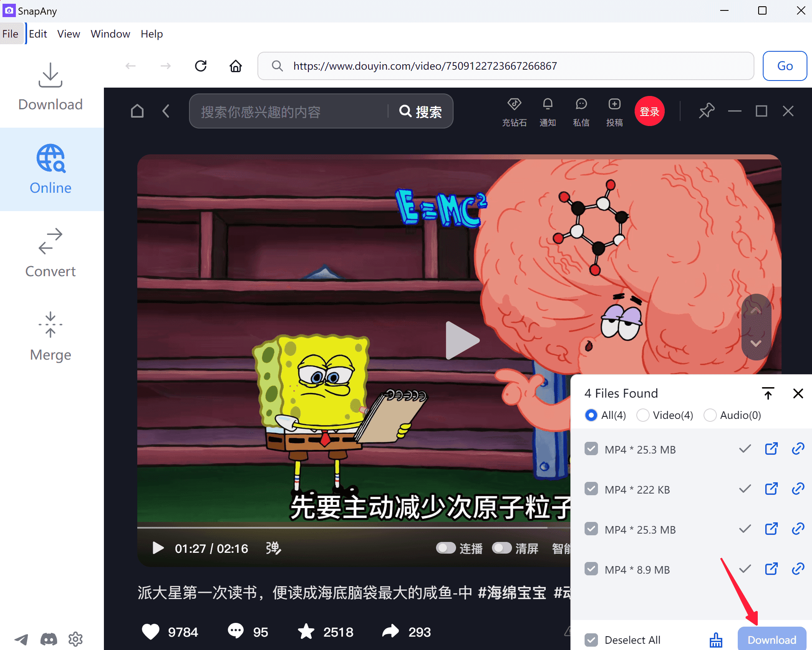Open 通知 notifications bell
The image size is (812, 650).
click(547, 112)
